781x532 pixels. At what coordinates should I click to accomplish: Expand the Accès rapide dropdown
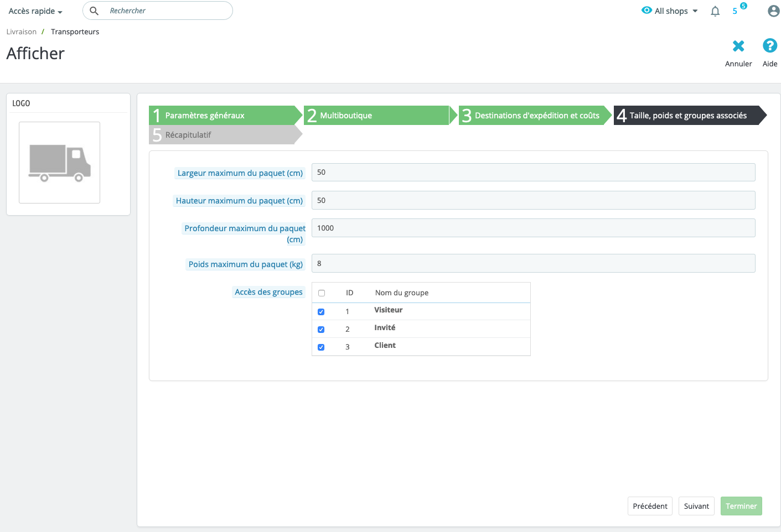[x=35, y=11]
